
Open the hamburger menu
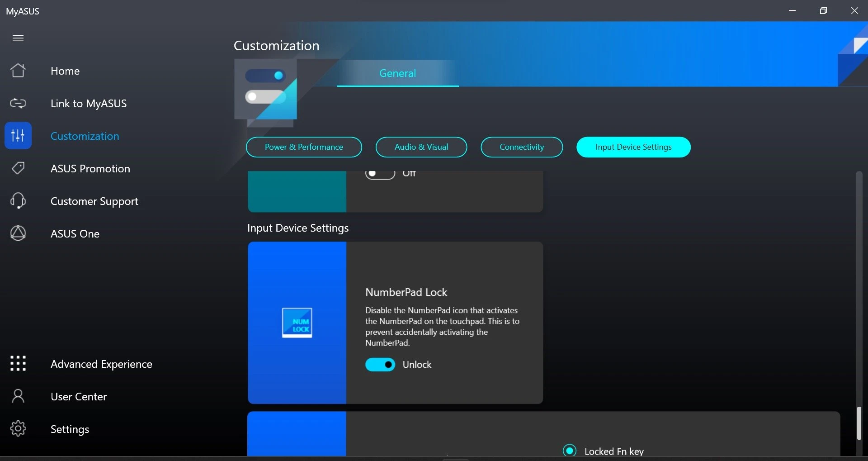click(18, 38)
